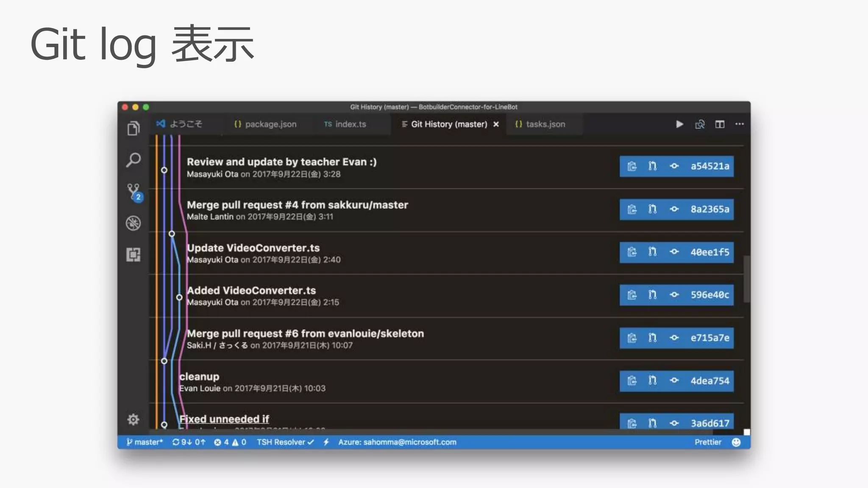Image resolution: width=868 pixels, height=488 pixels.
Task: Click compare icon for commit 8a2365a
Action: tap(653, 209)
